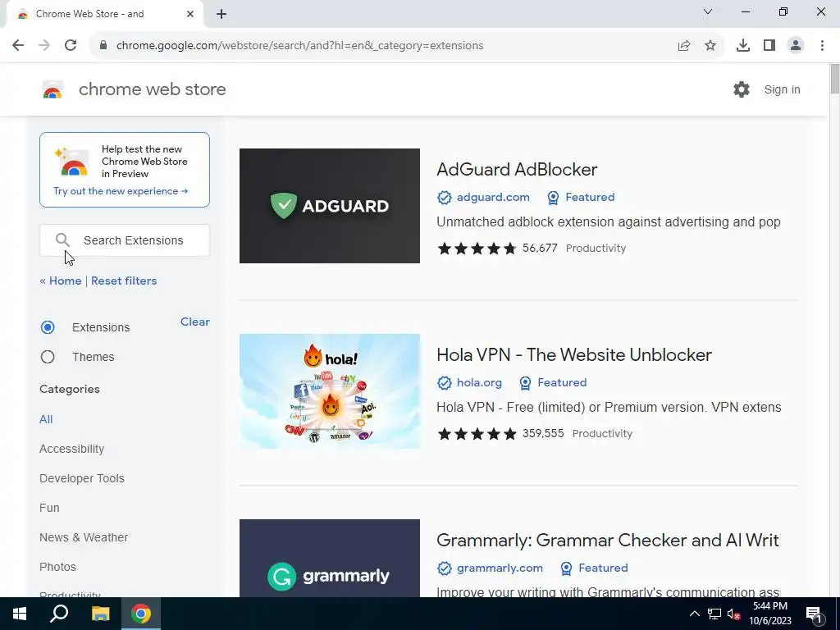
Task: Open the share this page icon
Action: point(683,46)
